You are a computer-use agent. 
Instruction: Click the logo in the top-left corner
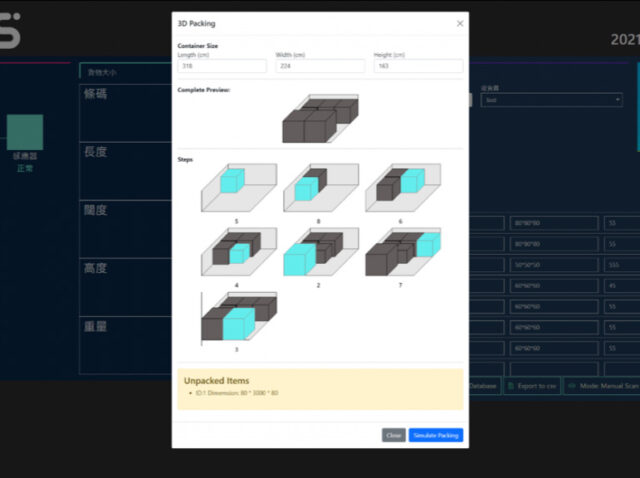click(10, 35)
